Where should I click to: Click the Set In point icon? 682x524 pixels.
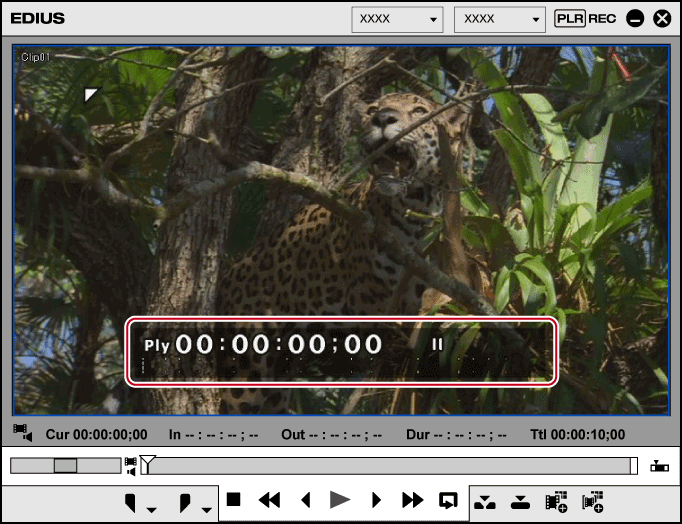[130, 501]
